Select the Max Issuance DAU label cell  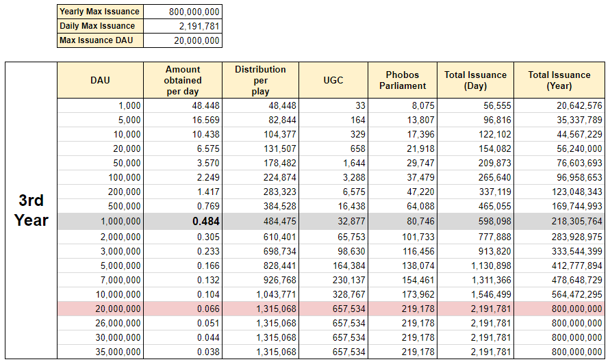(x=99, y=40)
